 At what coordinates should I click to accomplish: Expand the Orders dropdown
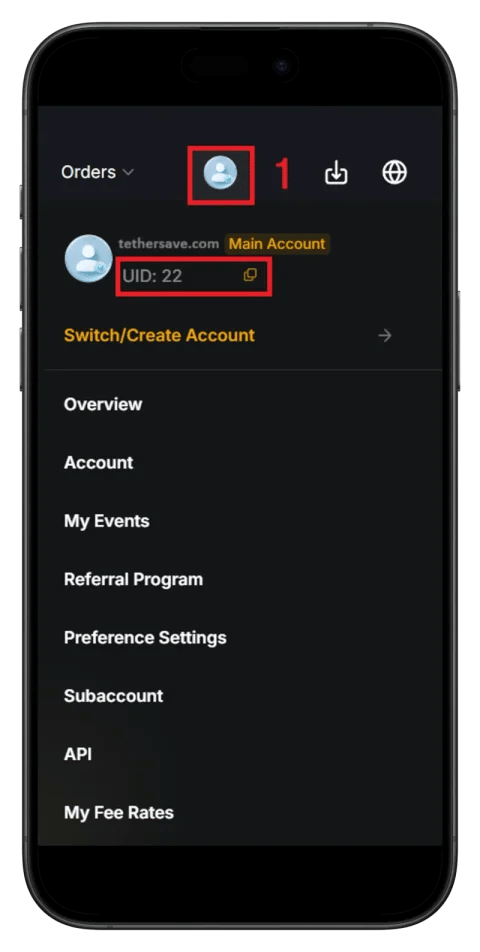point(97,172)
